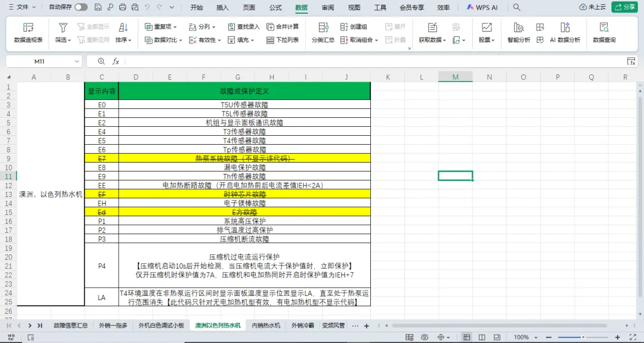644x343 pixels.
Task: Click the print preview icon
Action: coord(135,7)
